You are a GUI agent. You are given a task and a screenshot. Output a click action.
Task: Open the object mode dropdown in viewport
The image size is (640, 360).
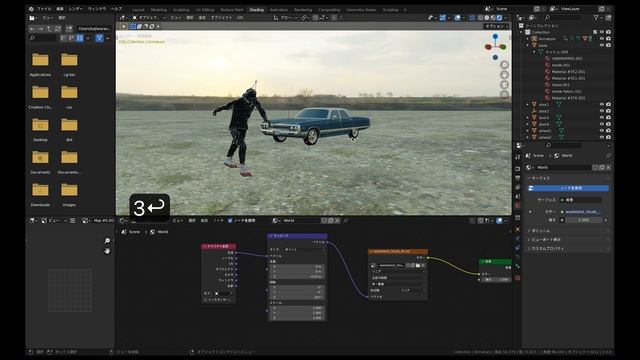coord(149,18)
